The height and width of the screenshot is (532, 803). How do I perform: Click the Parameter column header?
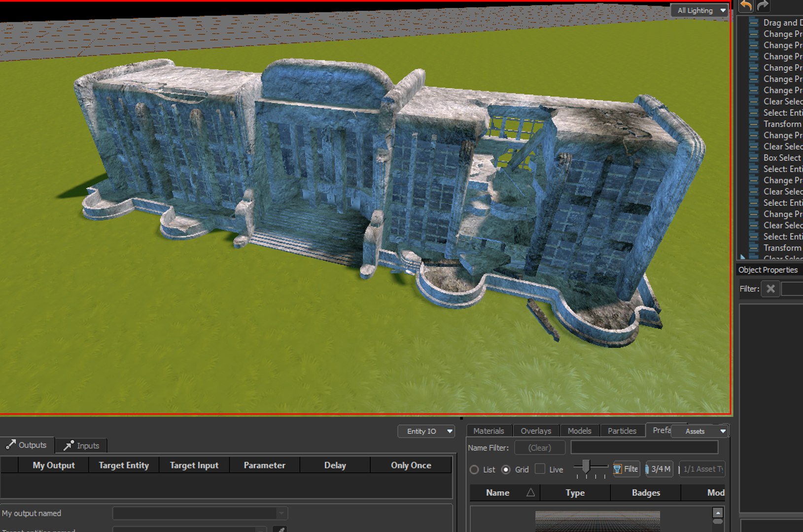265,465
